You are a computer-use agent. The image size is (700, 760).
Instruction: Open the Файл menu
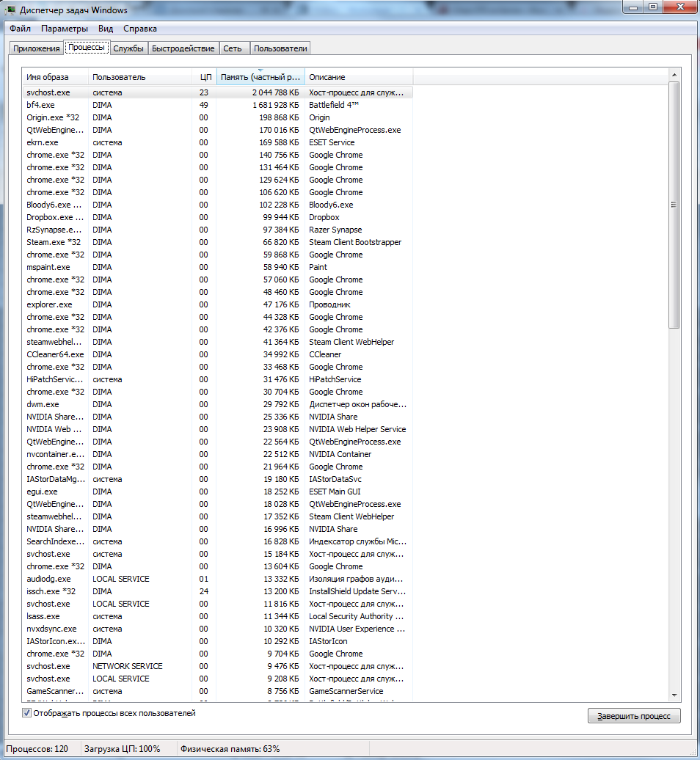coord(21,29)
